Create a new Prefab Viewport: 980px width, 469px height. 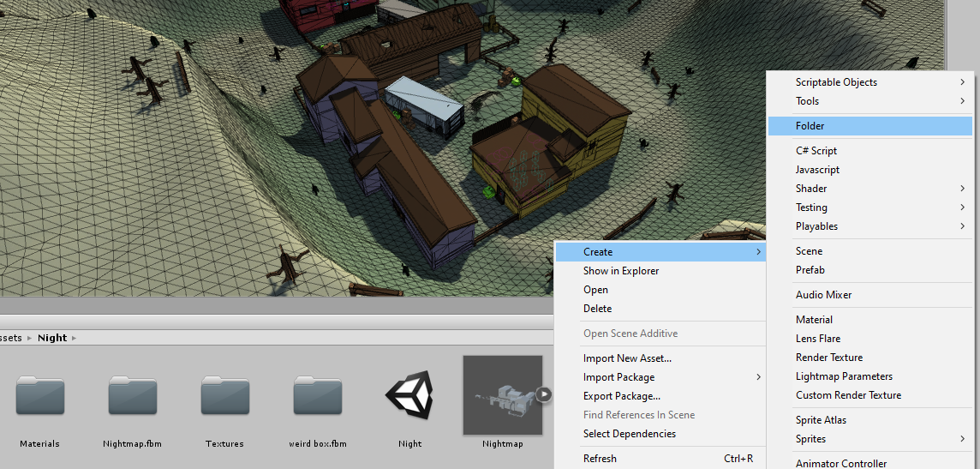(x=870, y=269)
